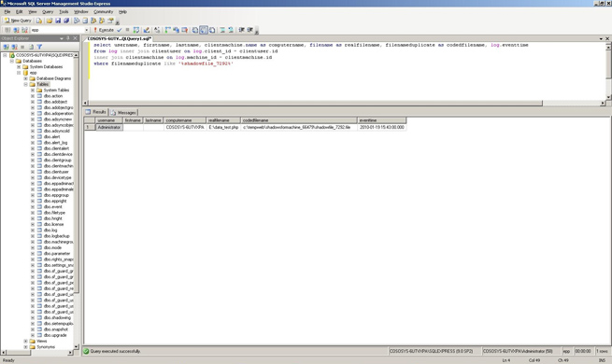Open the Community menu
612x364 pixels.
click(103, 12)
